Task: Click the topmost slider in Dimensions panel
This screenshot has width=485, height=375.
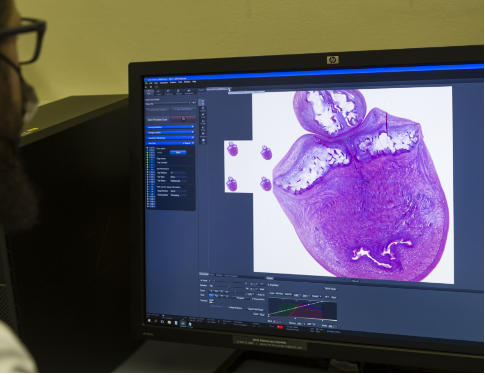Action: tap(230, 281)
